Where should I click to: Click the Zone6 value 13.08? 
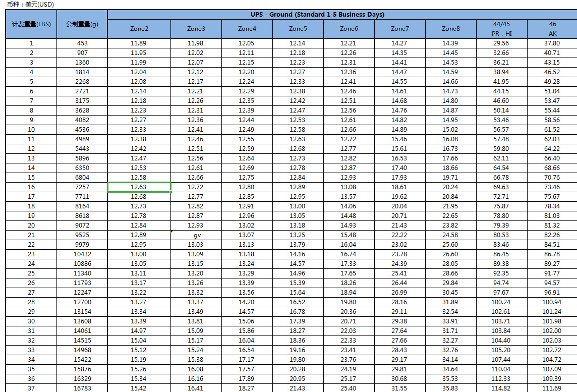349,187
